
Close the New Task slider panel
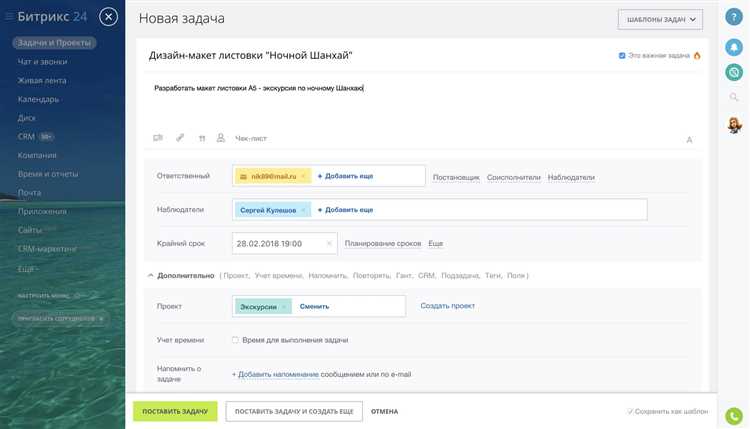coord(109,17)
